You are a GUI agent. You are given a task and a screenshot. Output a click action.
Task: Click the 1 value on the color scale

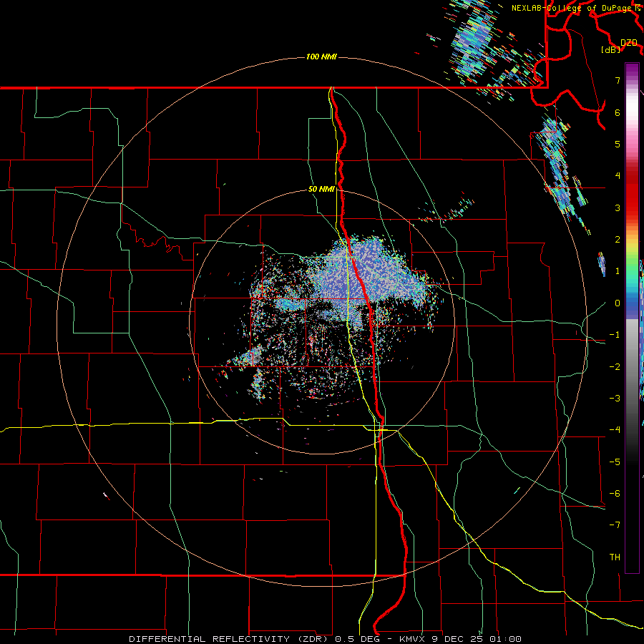coord(618,271)
